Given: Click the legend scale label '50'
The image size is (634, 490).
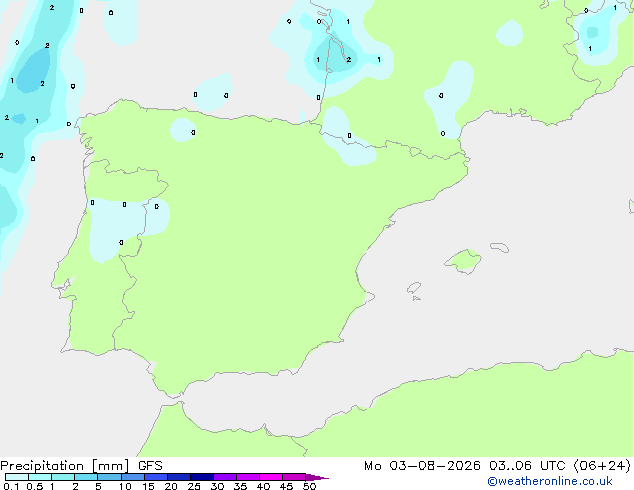Looking at the screenshot, I should point(309,486).
